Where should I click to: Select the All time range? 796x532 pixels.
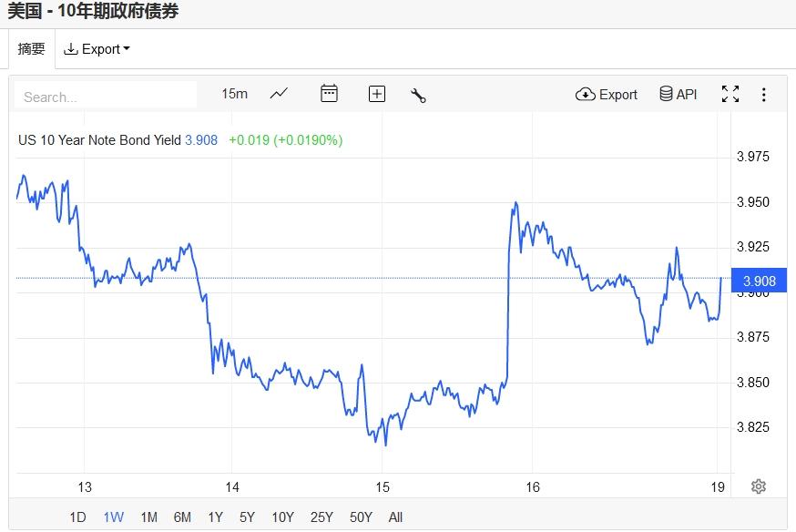(x=395, y=517)
